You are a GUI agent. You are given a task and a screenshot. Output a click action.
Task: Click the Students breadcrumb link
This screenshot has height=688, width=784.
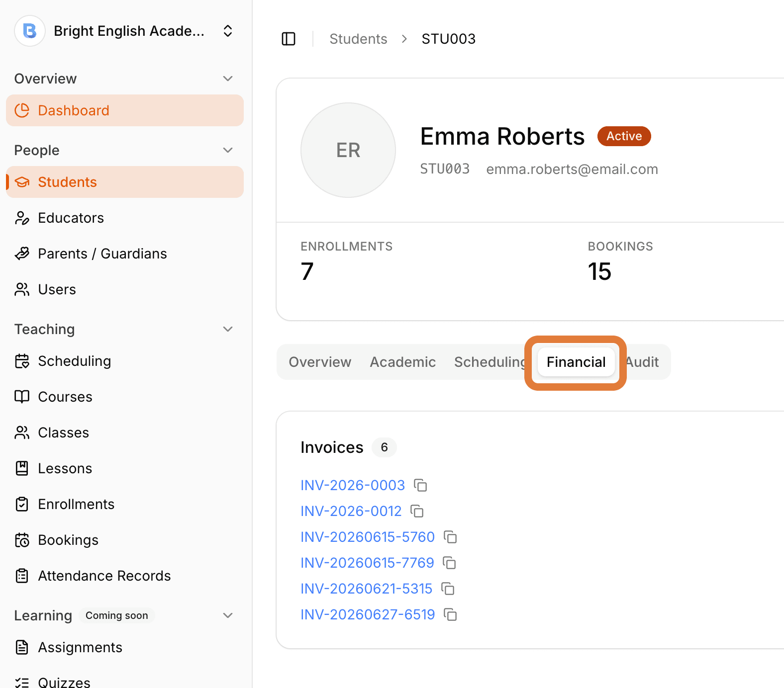point(358,39)
